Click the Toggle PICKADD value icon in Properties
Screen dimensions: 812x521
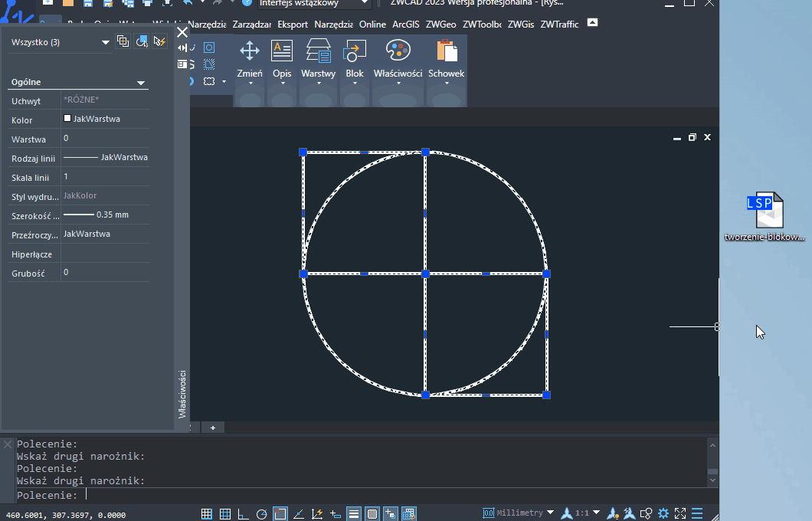click(x=123, y=41)
